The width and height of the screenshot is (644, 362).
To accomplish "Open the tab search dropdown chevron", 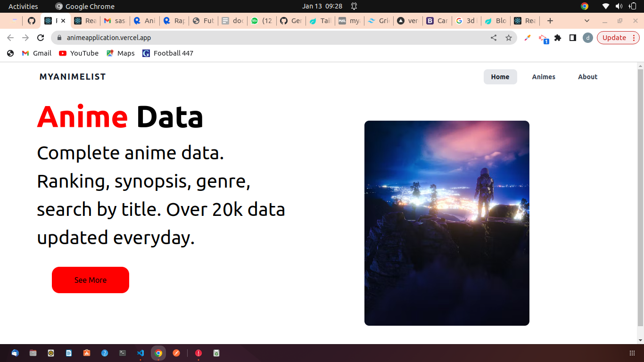I will [x=586, y=21].
